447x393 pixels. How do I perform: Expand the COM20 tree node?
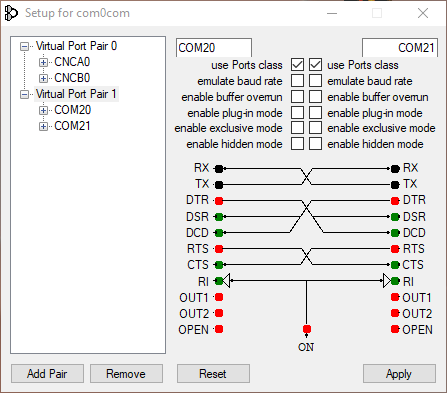[x=43, y=110]
